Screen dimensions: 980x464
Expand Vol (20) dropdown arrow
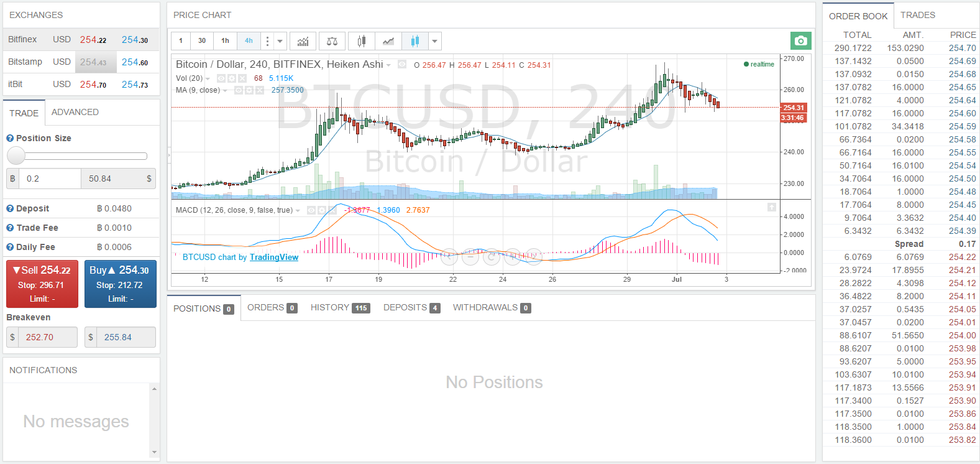208,79
